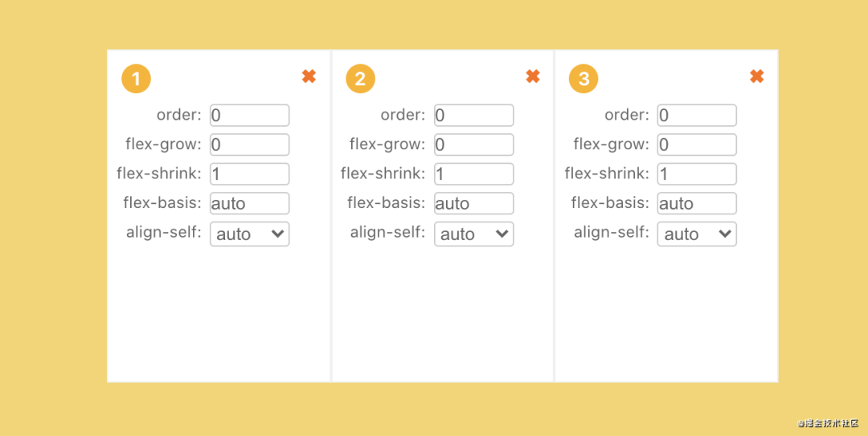Focus the flex-grow field of item 3

(697, 145)
